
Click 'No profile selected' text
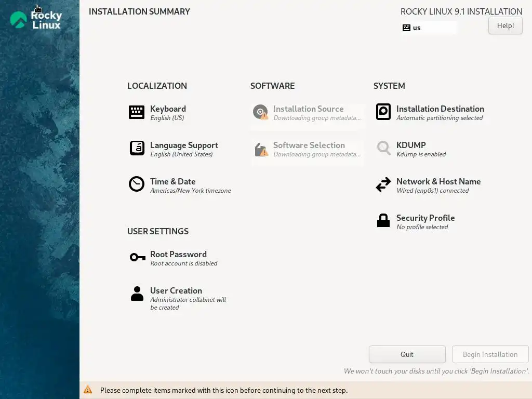[x=422, y=227]
